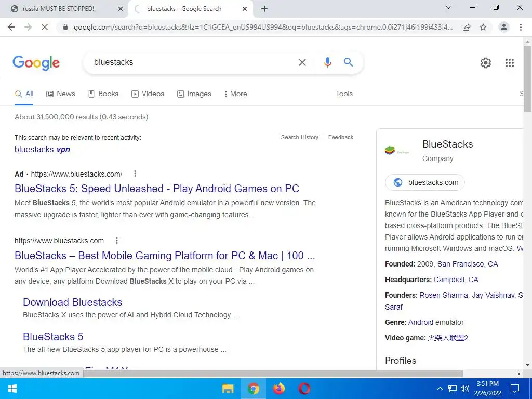The height and width of the screenshot is (399, 532).
Task: Switch to the Videos tab
Action: pyautogui.click(x=148, y=94)
